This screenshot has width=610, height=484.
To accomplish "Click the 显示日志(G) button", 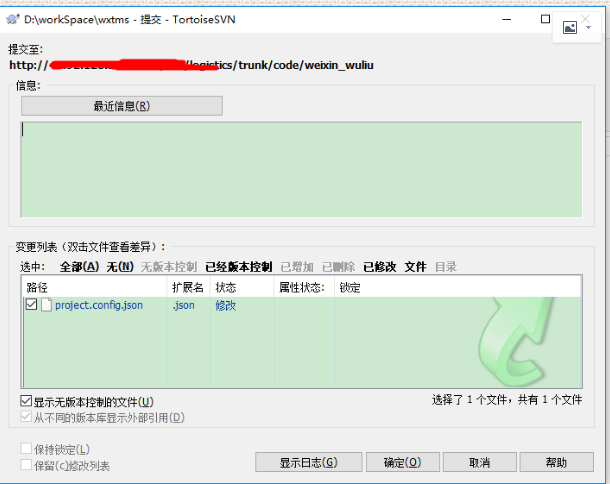I will click(309, 462).
